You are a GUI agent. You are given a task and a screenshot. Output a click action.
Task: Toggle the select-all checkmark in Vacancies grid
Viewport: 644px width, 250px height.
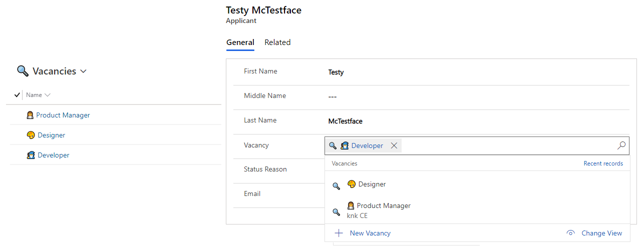(17, 94)
